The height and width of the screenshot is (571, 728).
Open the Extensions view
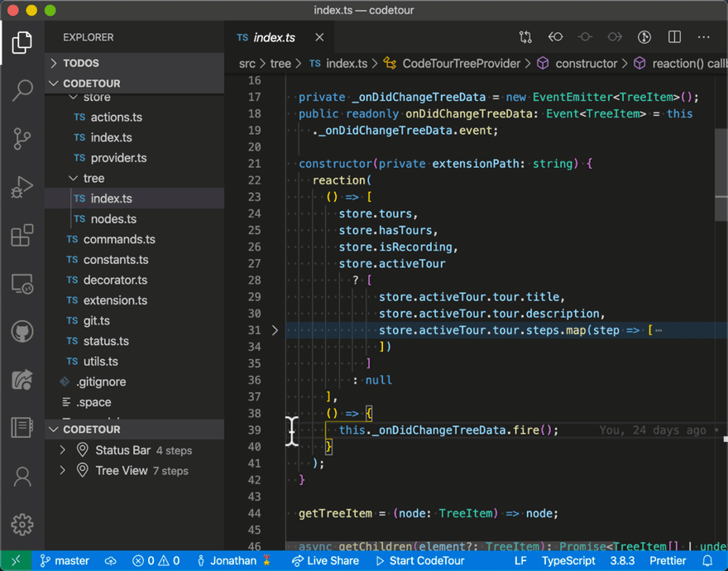coord(22,235)
